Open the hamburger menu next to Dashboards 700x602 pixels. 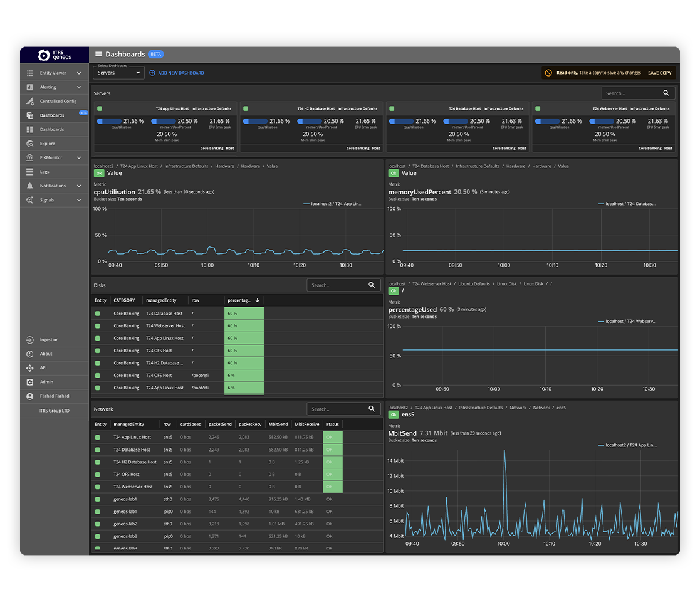(98, 54)
